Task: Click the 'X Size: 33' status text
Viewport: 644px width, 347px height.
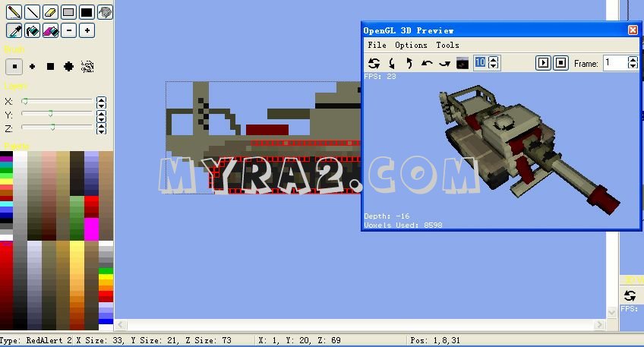Action: pos(102,340)
